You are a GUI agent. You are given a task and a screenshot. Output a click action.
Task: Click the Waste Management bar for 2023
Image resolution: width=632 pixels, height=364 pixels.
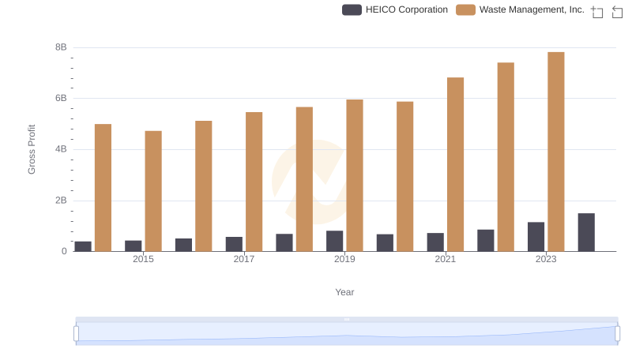tap(556, 152)
